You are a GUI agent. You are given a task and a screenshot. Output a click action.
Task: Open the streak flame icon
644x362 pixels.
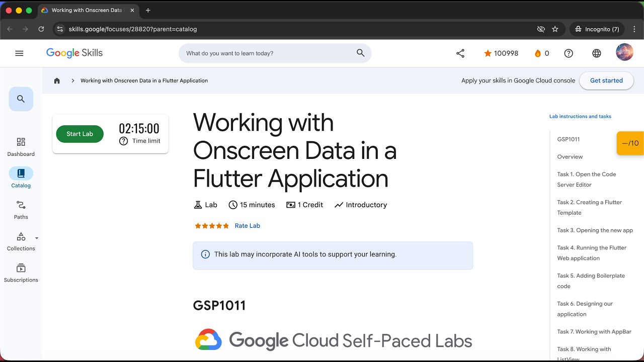tap(538, 53)
